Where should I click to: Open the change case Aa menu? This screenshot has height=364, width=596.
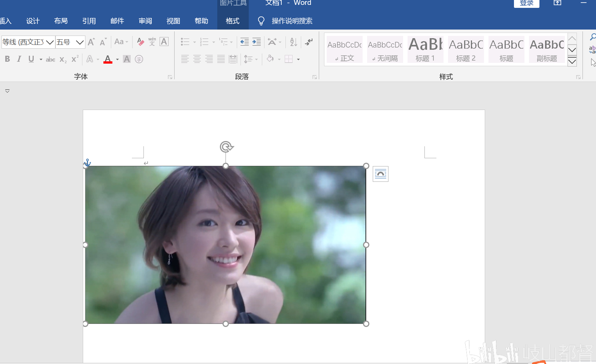pos(121,42)
